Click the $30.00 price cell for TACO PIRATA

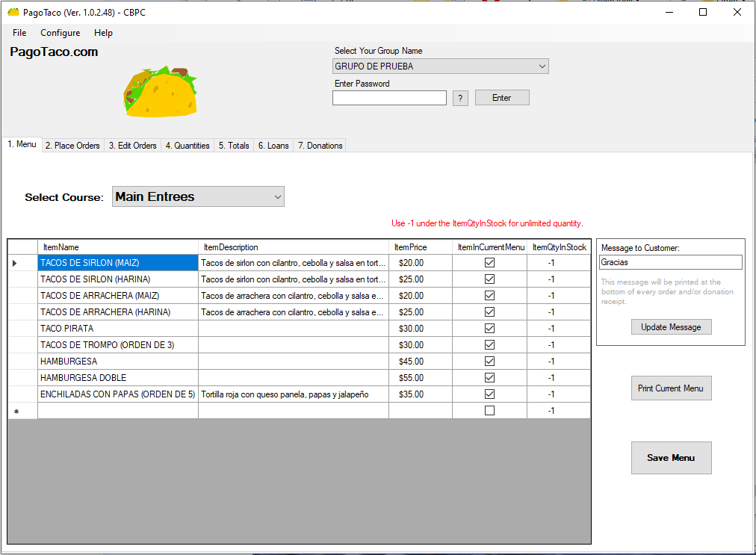click(x=421, y=329)
